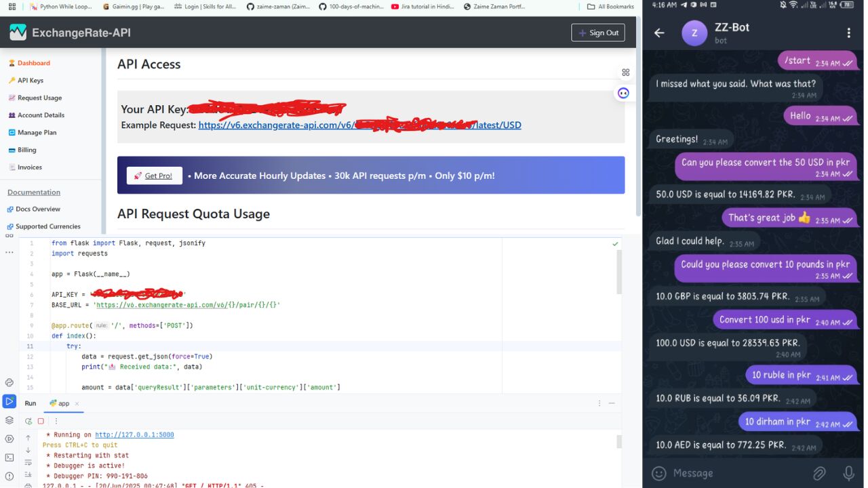Open Jira tutorial in Hindi bookmark
Screen dimensions: 868x488
(x=423, y=7)
